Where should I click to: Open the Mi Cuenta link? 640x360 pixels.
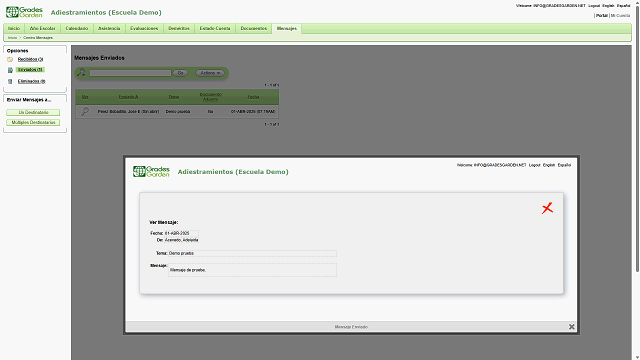[620, 16]
